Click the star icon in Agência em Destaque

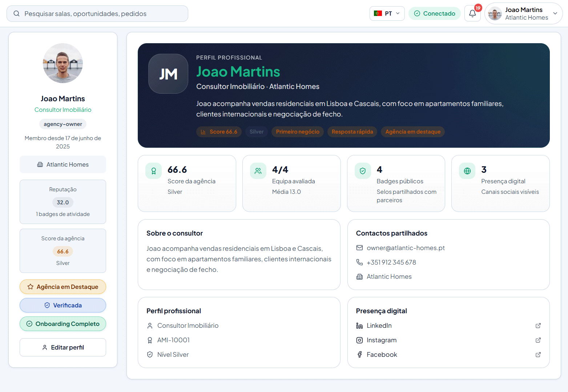[31, 287]
